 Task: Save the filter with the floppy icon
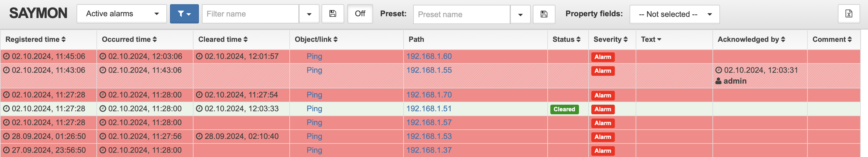click(x=332, y=14)
